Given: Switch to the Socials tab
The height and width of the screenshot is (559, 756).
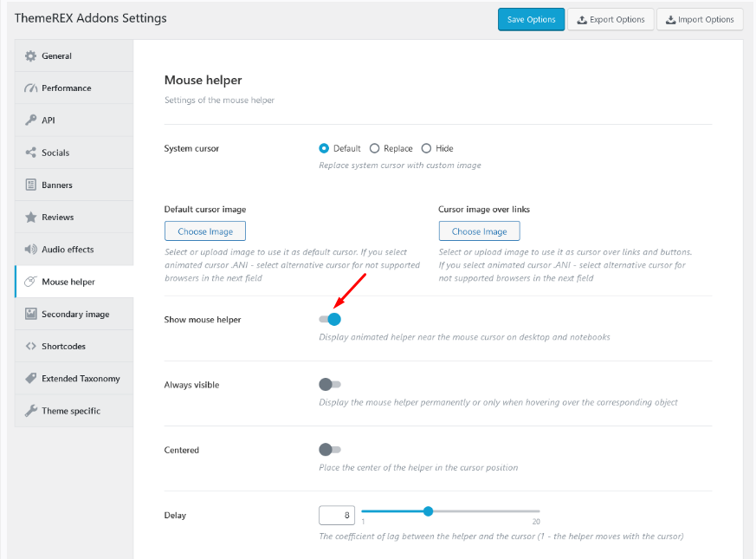Looking at the screenshot, I should point(74,153).
